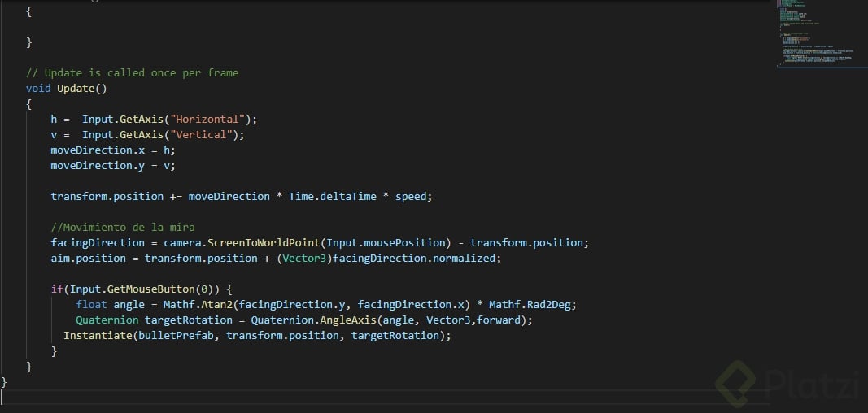This screenshot has height=413, width=868.
Task: Click the facingDirection = camera.ScreenToWorldPoint line
Action: click(x=320, y=243)
